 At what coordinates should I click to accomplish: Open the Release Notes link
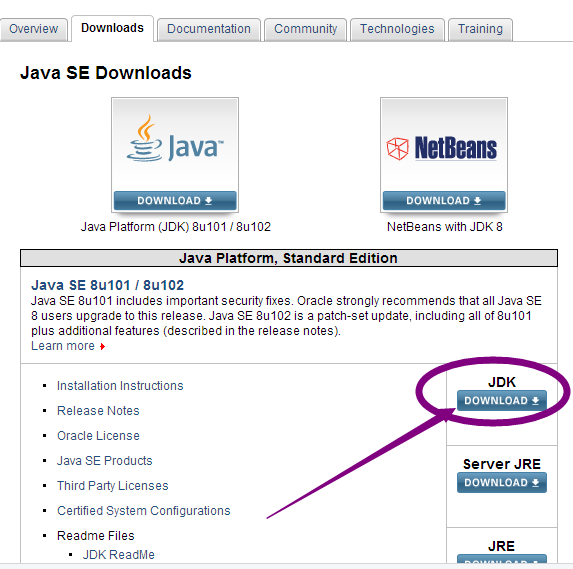[98, 411]
